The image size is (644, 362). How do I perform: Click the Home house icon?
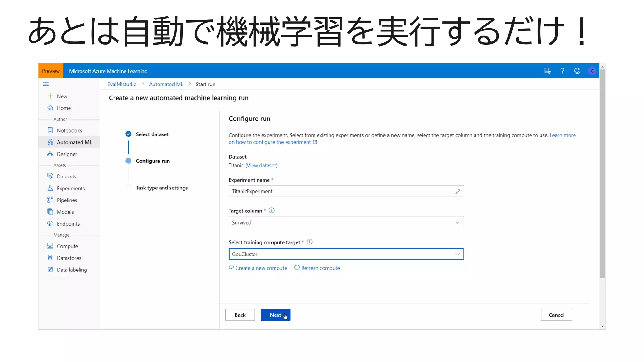pos(50,108)
